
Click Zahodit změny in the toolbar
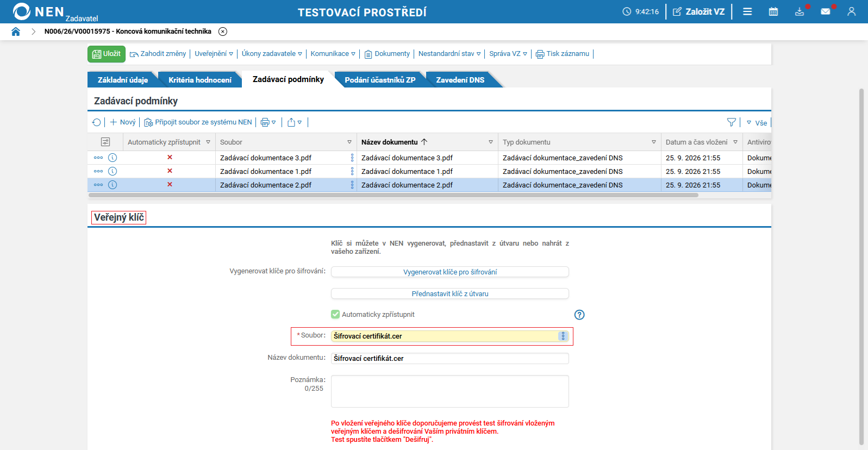(158, 54)
